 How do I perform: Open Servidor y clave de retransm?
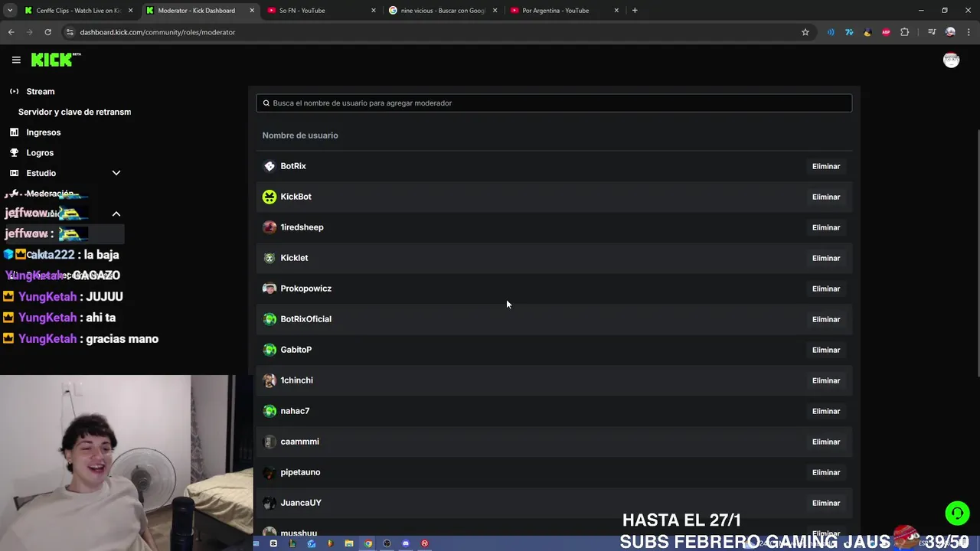click(74, 112)
